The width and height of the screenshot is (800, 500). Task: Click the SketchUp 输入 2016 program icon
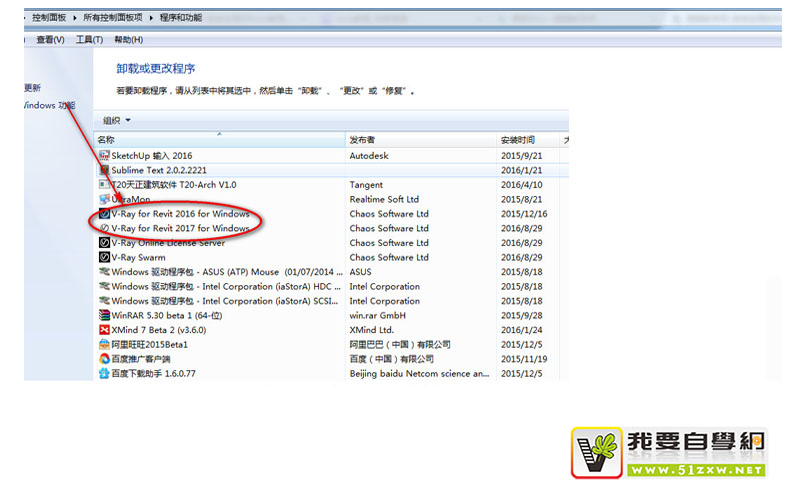[x=104, y=156]
